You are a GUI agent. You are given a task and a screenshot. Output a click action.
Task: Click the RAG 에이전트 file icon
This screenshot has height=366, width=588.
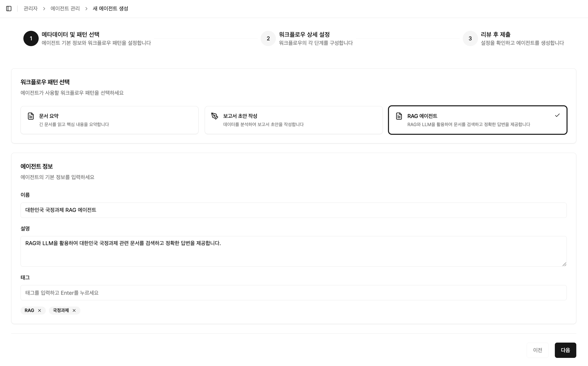click(x=399, y=116)
